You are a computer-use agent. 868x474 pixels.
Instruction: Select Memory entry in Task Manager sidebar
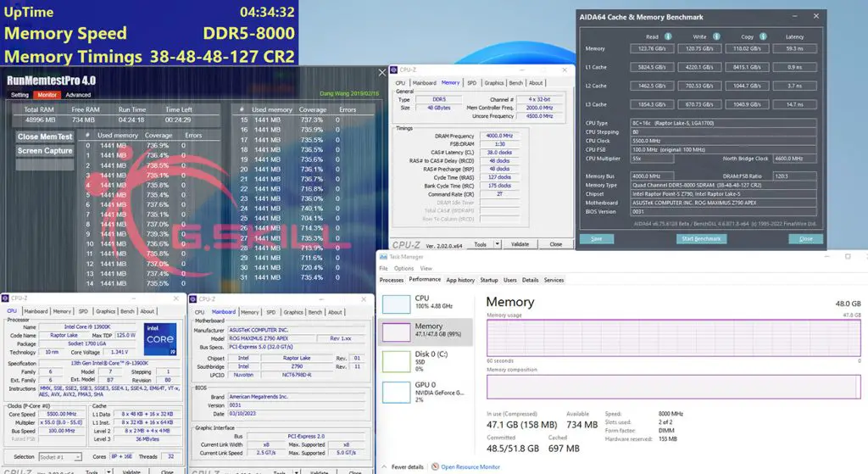click(426, 331)
